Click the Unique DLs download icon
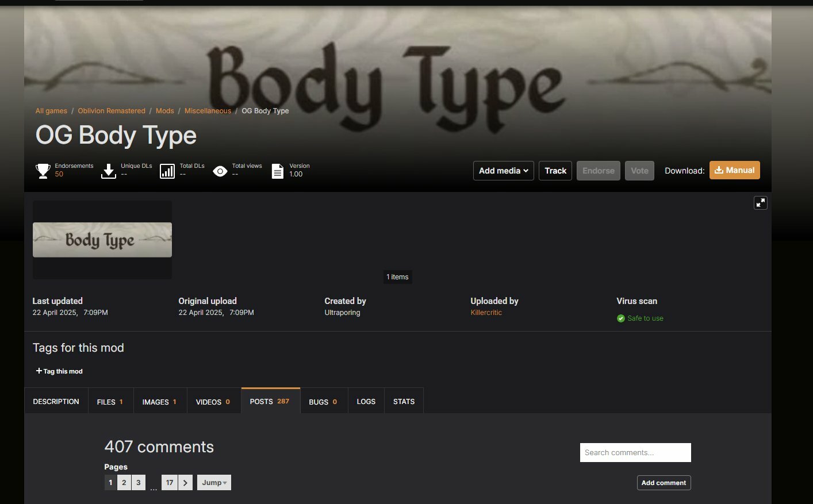The height and width of the screenshot is (504, 813). click(109, 171)
